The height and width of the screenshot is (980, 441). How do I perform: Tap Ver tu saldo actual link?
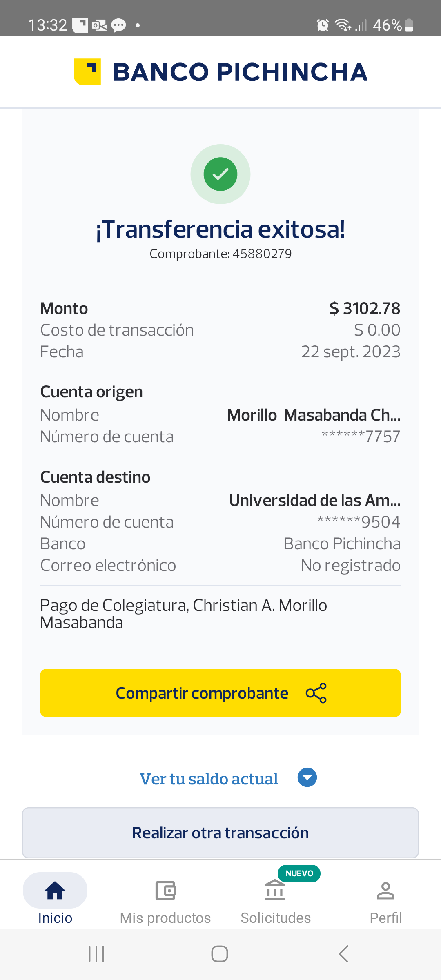(209, 779)
